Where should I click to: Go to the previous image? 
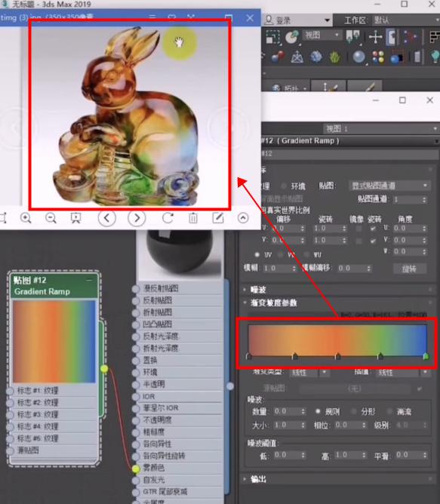(106, 218)
